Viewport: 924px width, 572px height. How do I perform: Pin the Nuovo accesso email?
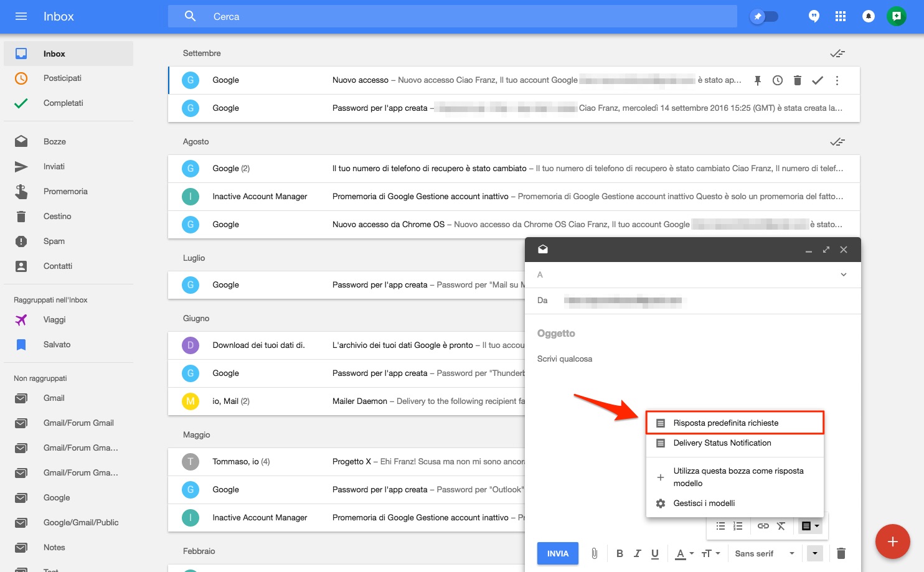pos(758,80)
